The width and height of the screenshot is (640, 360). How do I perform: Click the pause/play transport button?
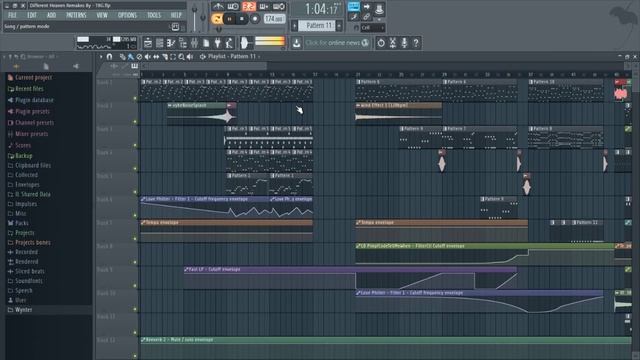point(230,19)
